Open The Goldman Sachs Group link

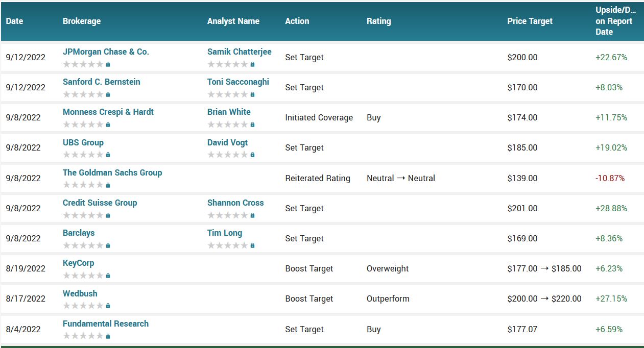point(112,172)
